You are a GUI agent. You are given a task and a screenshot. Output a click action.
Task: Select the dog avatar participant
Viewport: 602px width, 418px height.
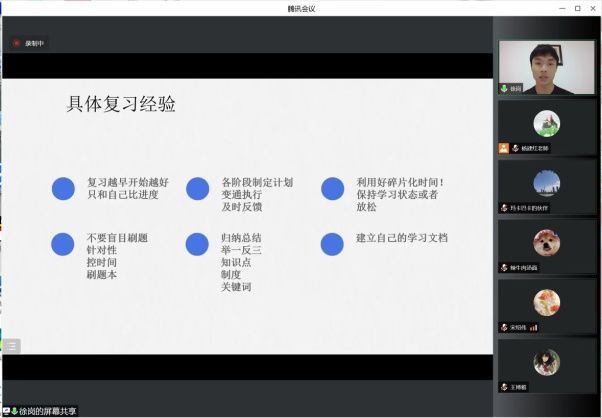[x=547, y=243]
